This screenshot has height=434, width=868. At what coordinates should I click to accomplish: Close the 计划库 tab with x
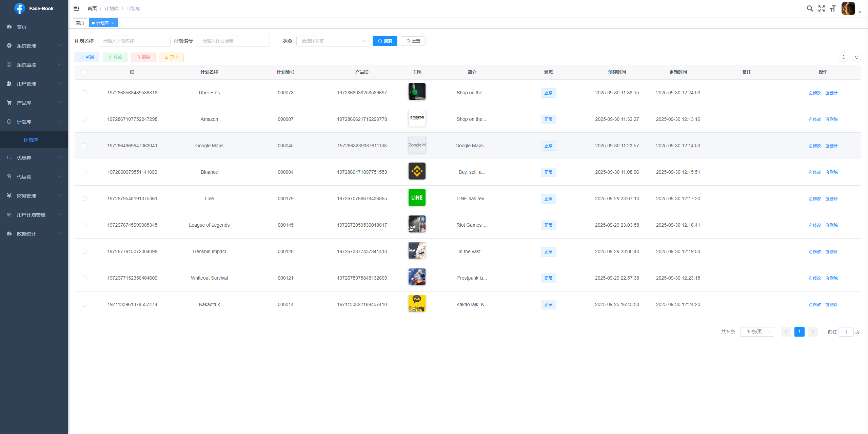113,23
